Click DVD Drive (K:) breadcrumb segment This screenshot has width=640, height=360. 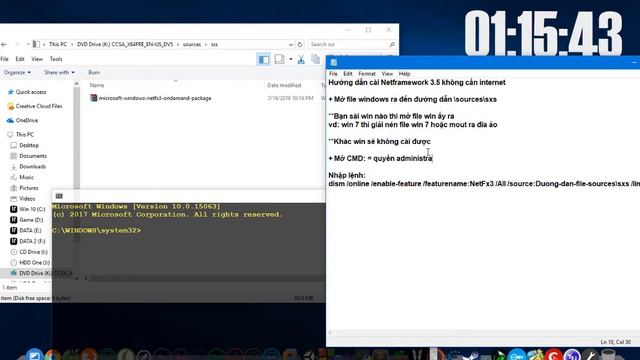pyautogui.click(x=125, y=44)
